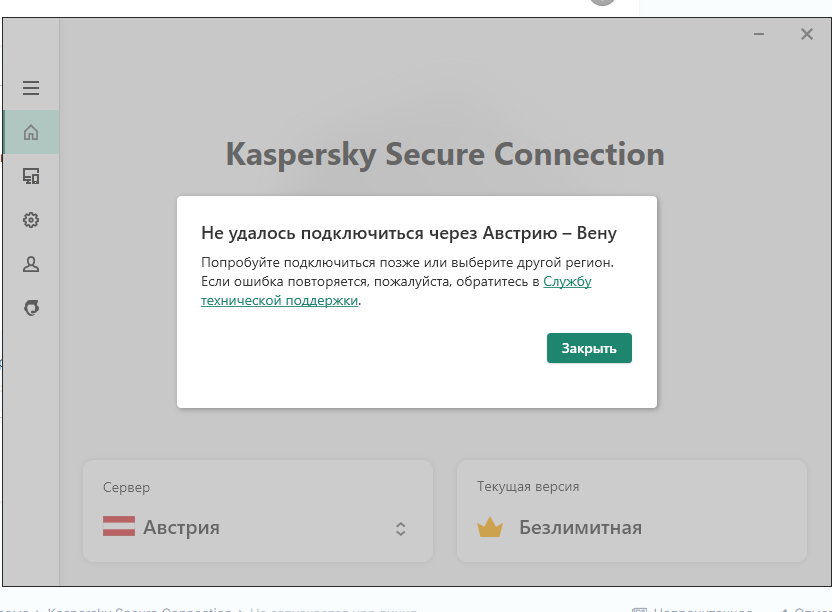Screen dimensions: 832x612
Task: Open the account profile icon
Action: [x=31, y=264]
